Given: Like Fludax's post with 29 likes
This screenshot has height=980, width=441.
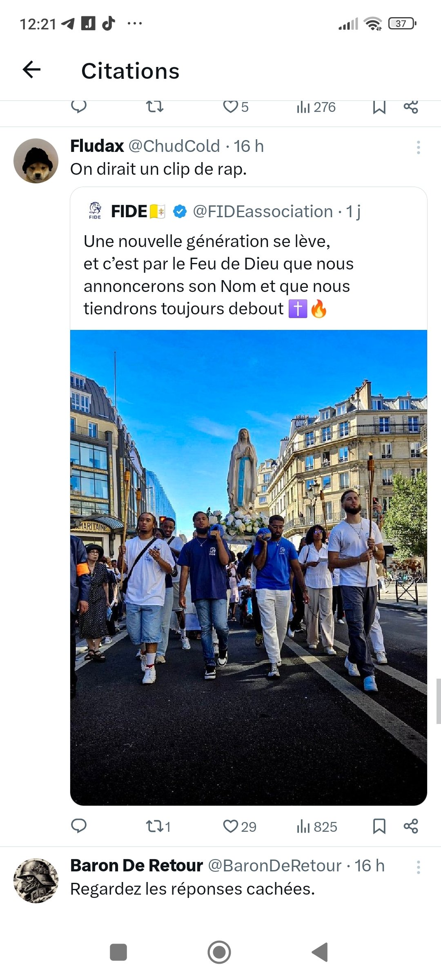Looking at the screenshot, I should [240, 826].
